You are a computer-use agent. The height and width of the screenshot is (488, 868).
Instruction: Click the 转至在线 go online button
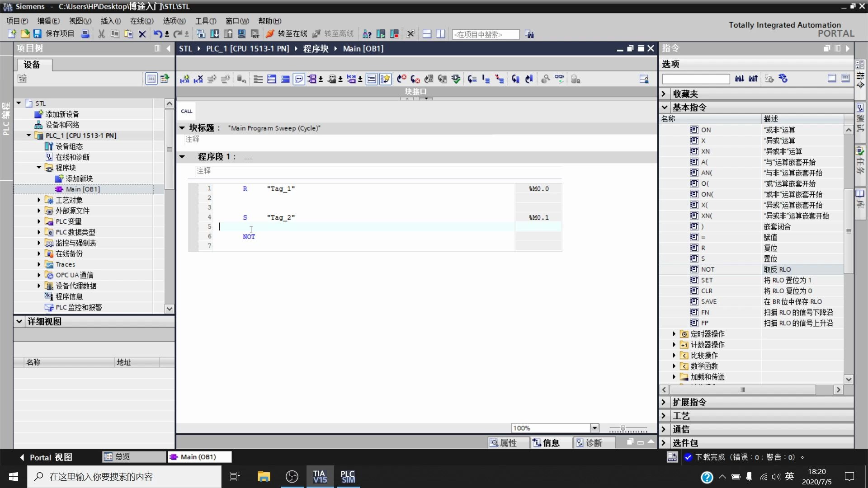pos(287,34)
